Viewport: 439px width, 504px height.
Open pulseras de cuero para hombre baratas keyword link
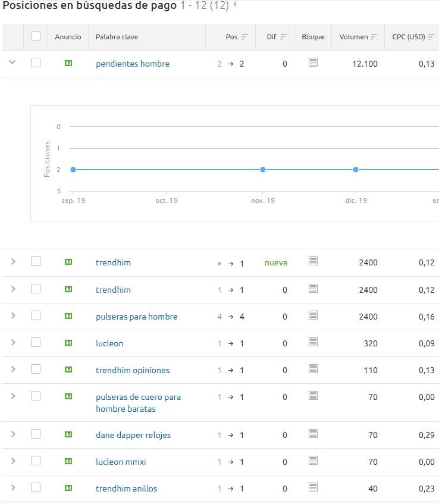[138, 403]
